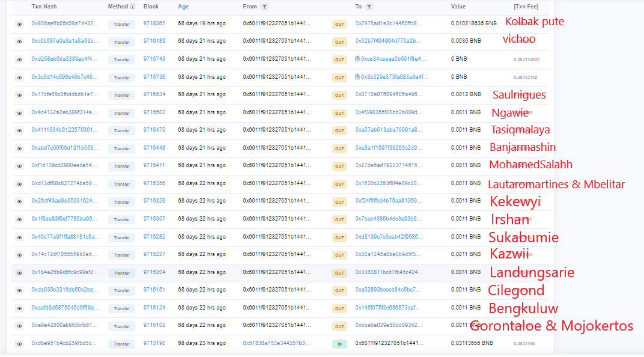644x357 pixels.
Task: Click value 0.010218635 BNB
Action: [473, 23]
